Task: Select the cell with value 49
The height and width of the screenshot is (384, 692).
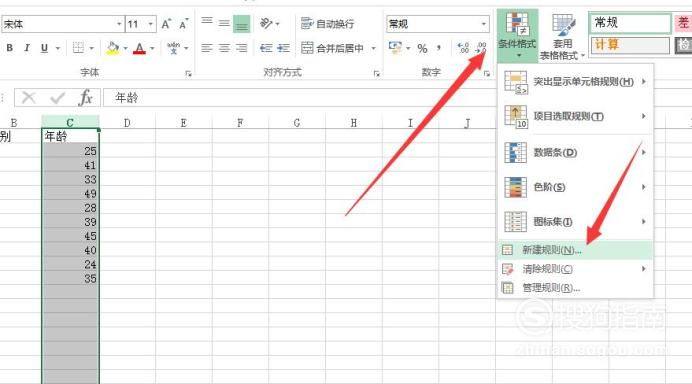Action: click(x=70, y=193)
